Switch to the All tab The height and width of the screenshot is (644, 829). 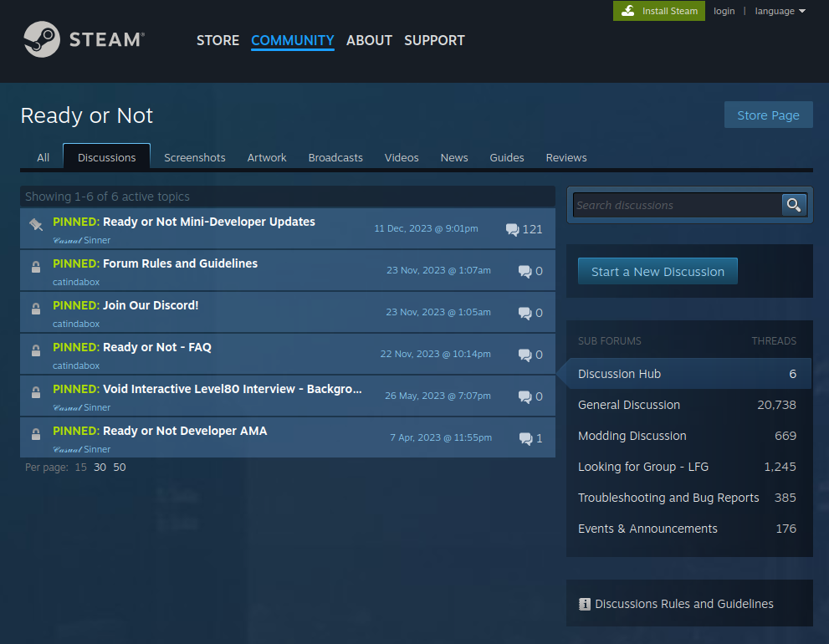(x=43, y=157)
